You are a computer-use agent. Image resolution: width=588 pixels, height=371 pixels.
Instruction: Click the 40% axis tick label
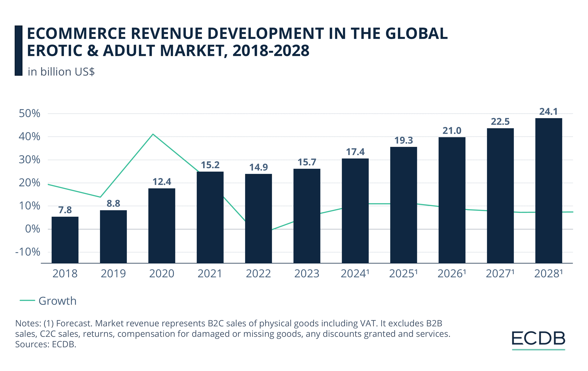tap(29, 137)
